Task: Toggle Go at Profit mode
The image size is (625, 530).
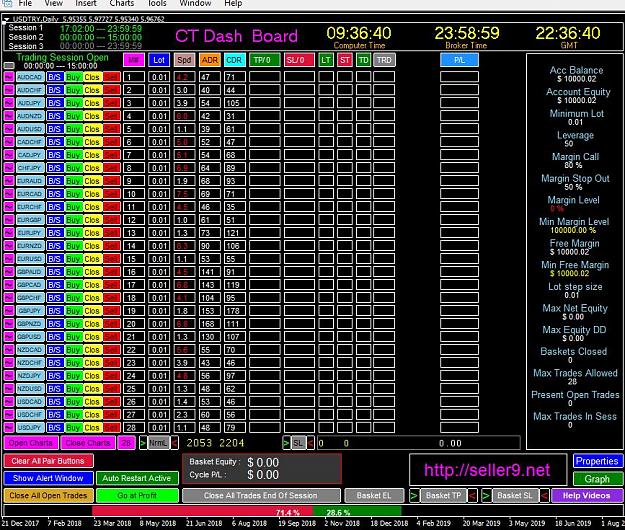Action: pyautogui.click(x=137, y=495)
